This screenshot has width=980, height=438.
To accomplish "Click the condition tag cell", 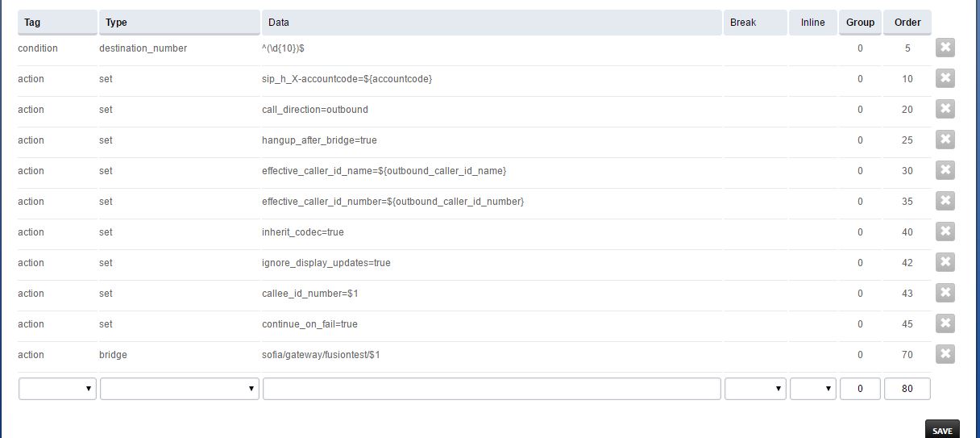I will pyautogui.click(x=38, y=48).
